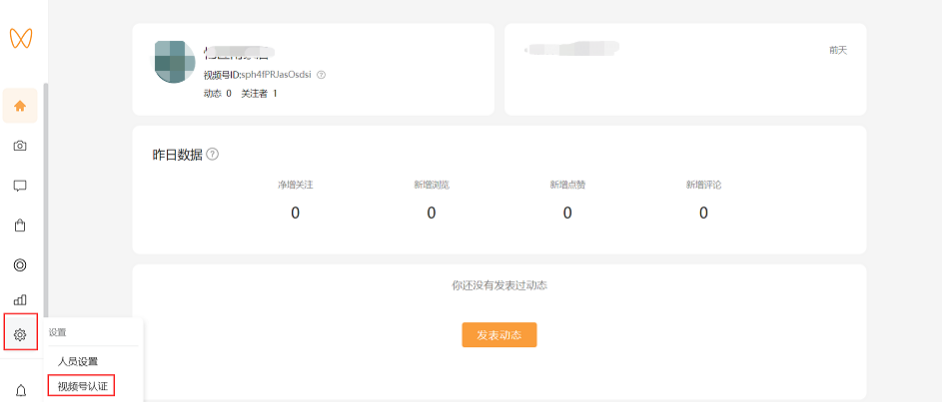Click the WeChat Channels butterfly logo
942x402 pixels.
[20, 38]
